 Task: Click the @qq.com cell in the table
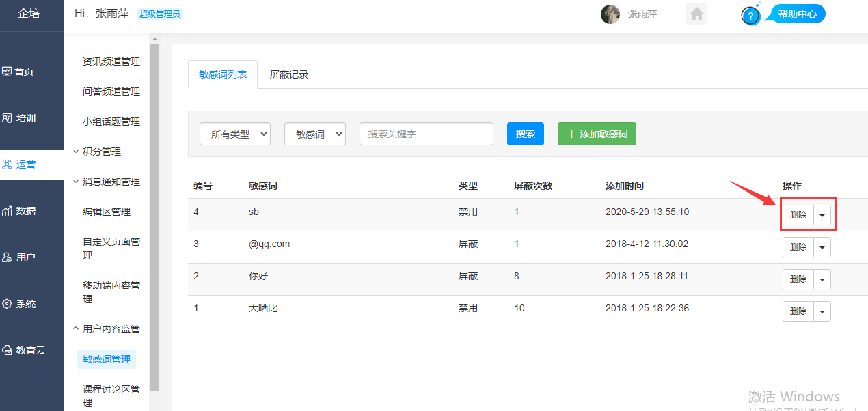pos(269,244)
